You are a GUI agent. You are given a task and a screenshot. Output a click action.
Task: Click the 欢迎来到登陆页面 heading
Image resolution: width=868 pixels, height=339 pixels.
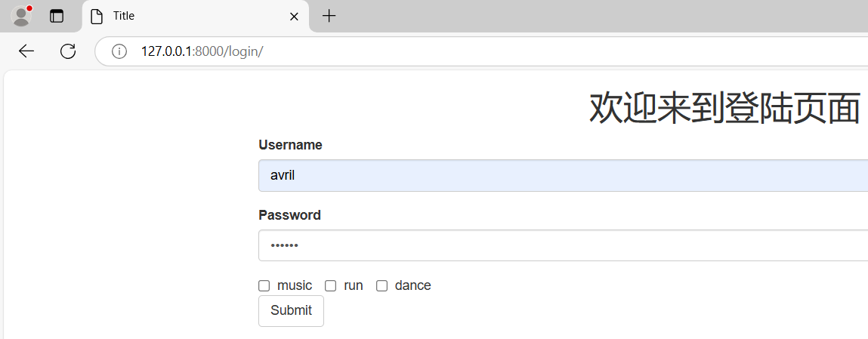point(724,109)
